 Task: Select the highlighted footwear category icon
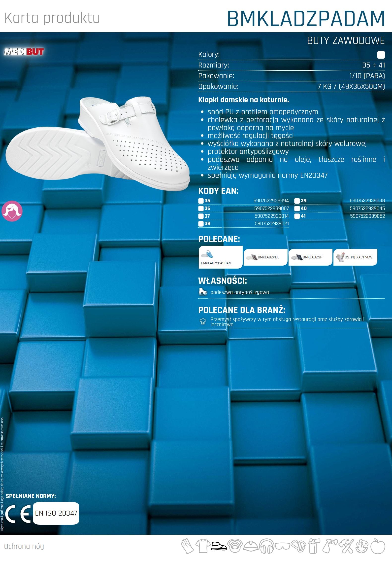click(219, 546)
